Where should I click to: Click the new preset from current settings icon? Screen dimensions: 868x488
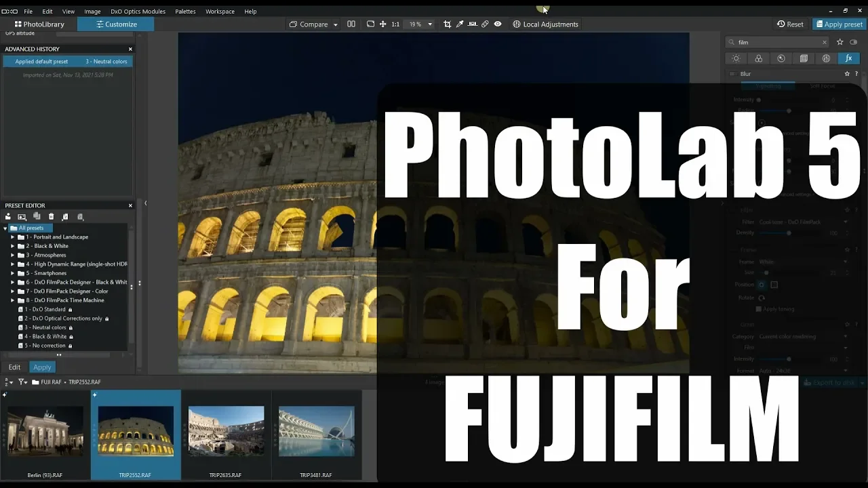click(22, 217)
